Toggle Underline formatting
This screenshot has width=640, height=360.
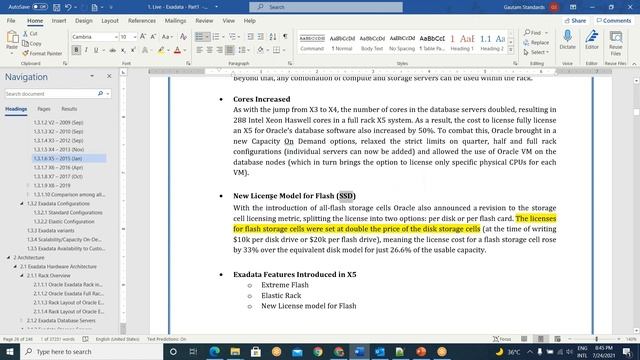[96, 50]
